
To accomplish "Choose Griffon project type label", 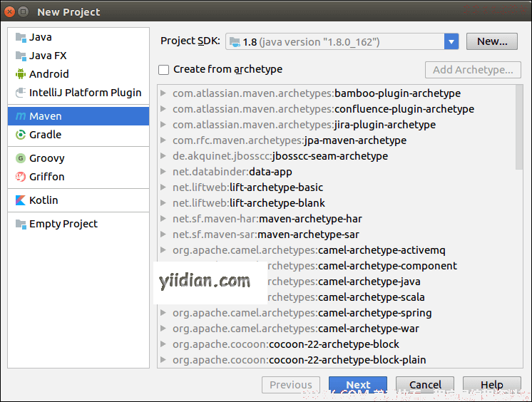I will point(47,177).
